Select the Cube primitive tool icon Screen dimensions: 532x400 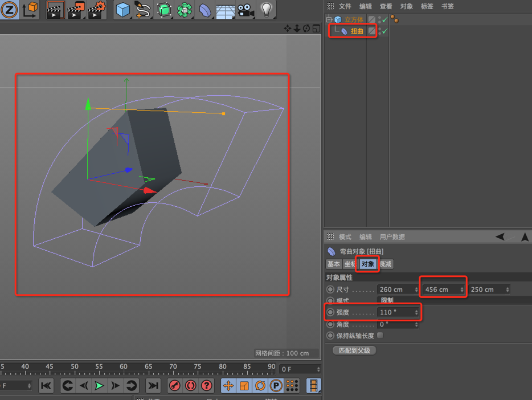click(122, 10)
